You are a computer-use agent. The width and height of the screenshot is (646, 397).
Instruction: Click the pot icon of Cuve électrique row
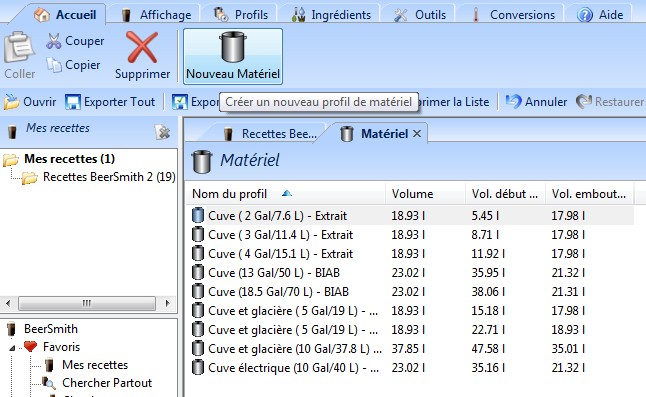pyautogui.click(x=198, y=367)
